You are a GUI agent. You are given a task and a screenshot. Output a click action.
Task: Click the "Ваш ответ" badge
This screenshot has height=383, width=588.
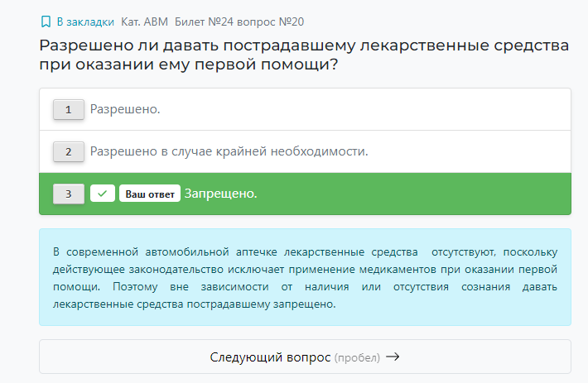click(x=150, y=194)
